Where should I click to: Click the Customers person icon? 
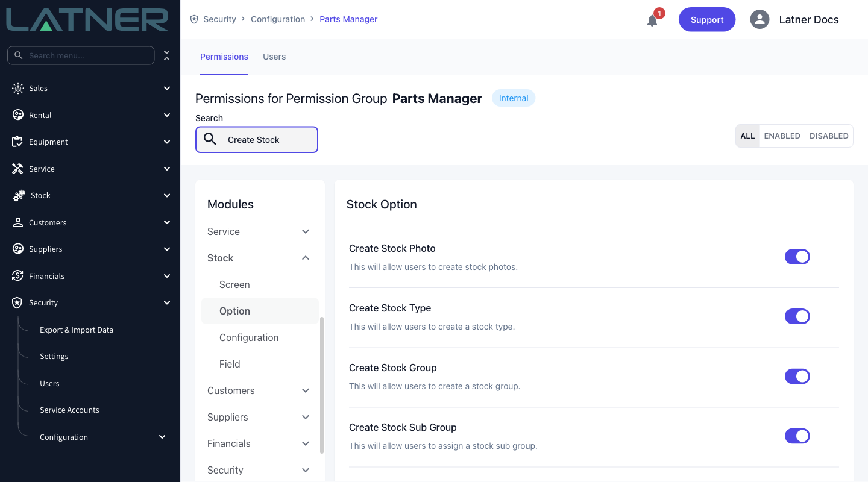17,222
